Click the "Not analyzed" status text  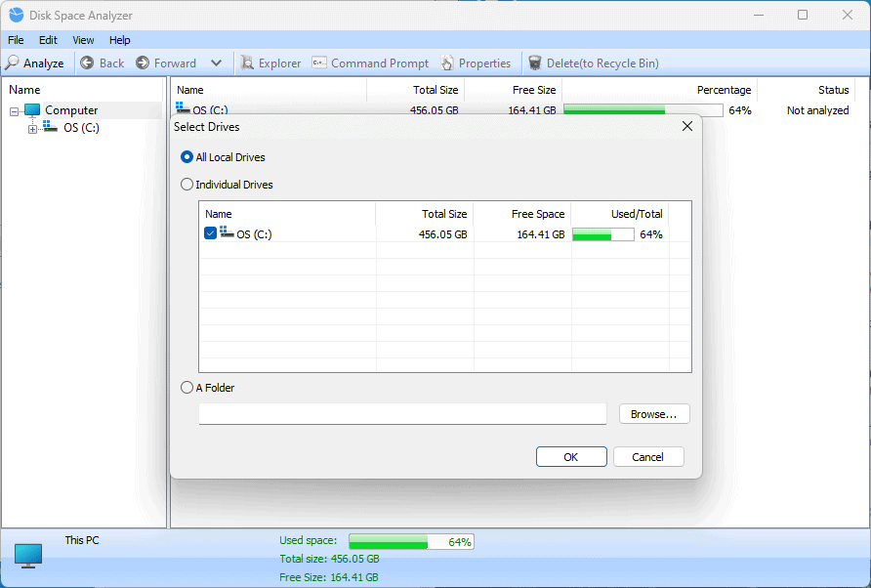(x=817, y=110)
